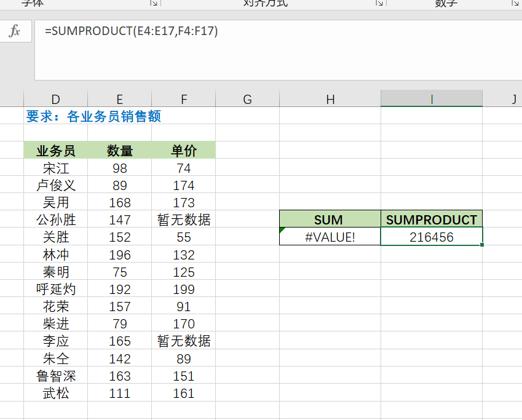The image size is (522, 420).
Task: Select quantity cell 147 for 公孙胜
Action: coord(119,220)
